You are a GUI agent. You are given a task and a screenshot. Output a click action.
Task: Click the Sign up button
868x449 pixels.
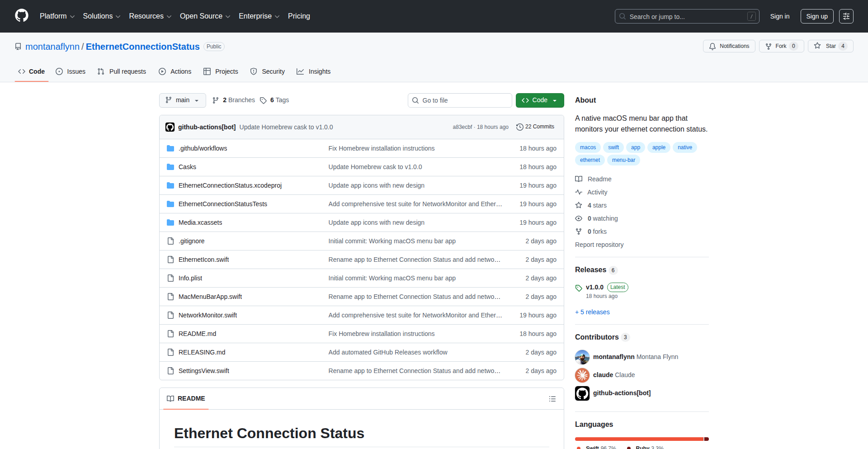(816, 16)
